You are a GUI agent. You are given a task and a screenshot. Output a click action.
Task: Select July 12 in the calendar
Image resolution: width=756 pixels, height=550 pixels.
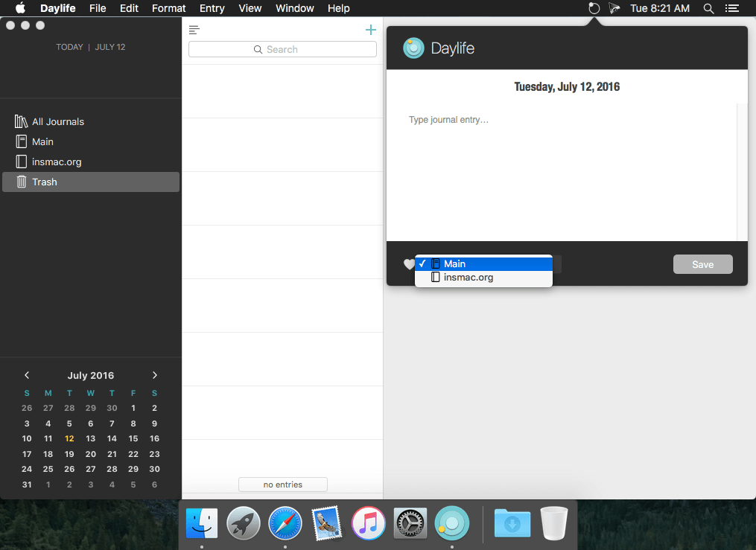click(69, 439)
